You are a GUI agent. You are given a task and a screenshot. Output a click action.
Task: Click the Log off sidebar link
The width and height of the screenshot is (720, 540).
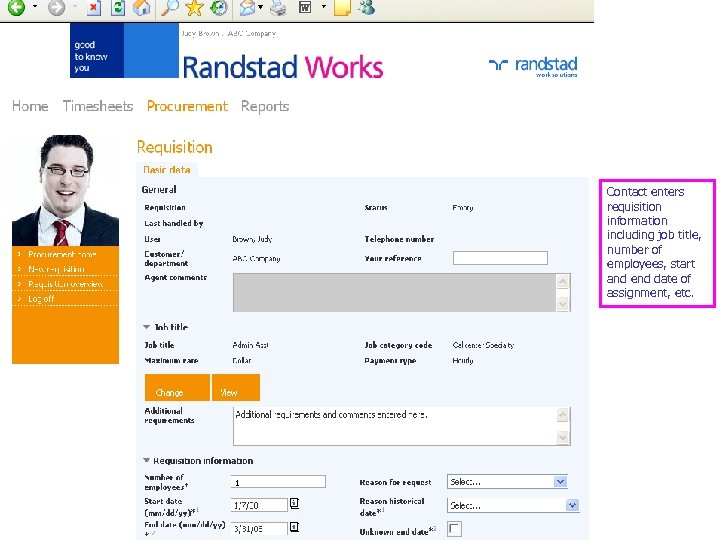coord(41,299)
